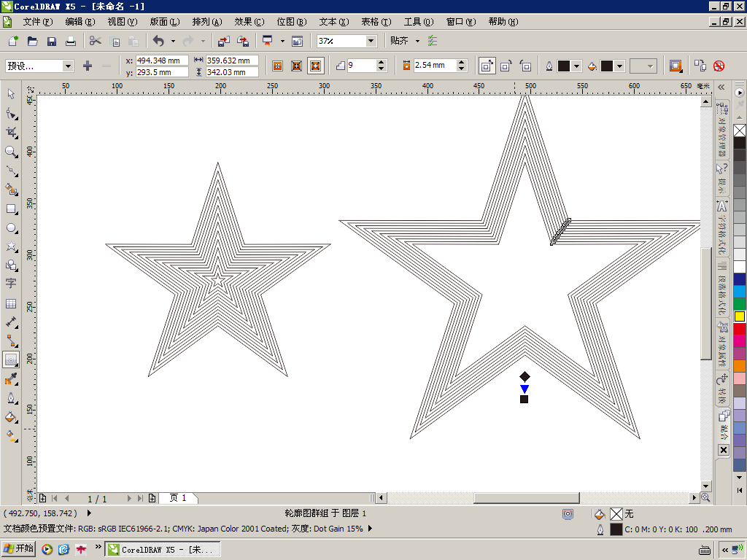Click the Export icon

click(x=243, y=41)
